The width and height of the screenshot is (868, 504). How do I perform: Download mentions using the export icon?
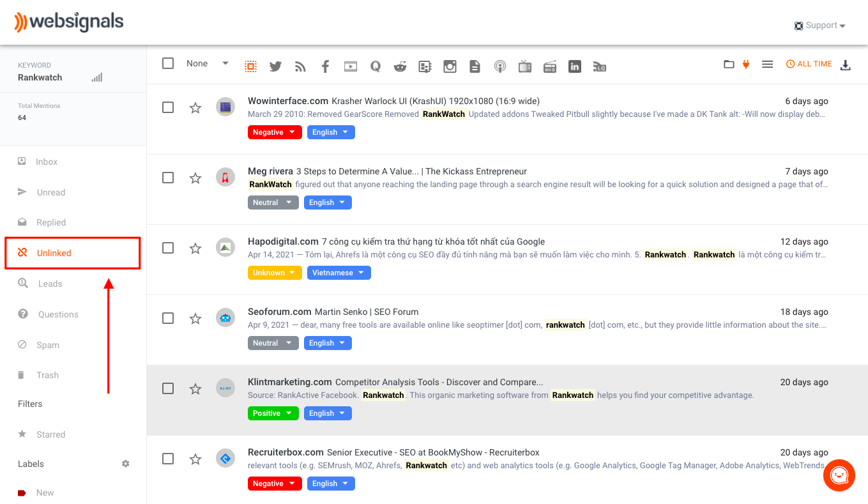(x=846, y=65)
